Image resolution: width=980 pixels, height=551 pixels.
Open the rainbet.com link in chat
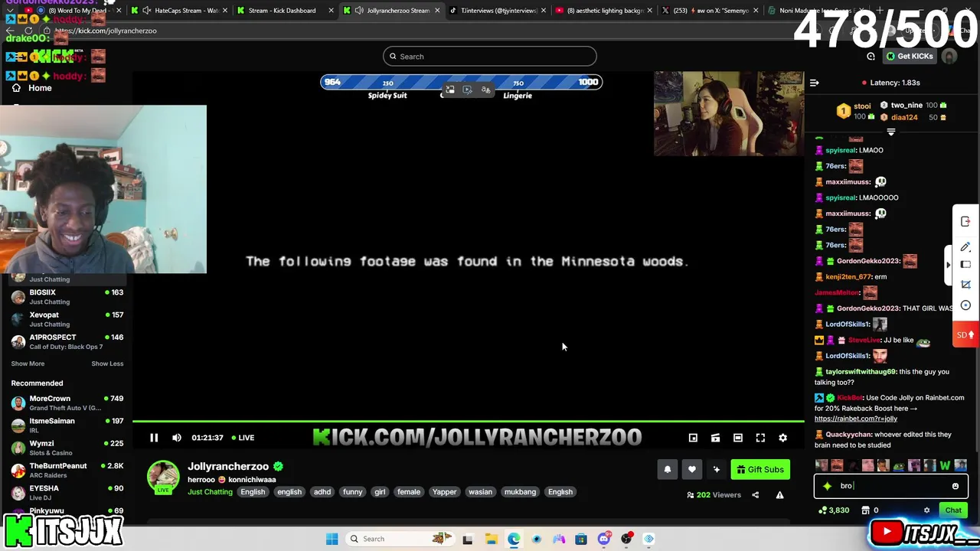(x=855, y=419)
